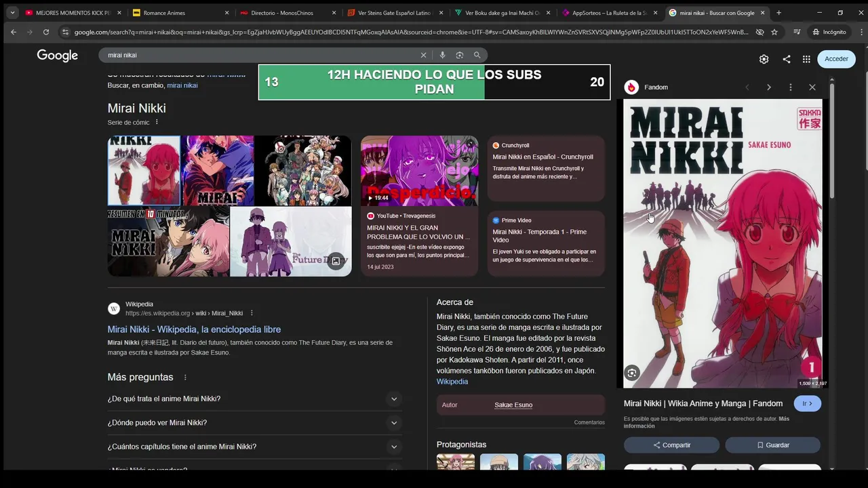
Task: Open Google quick settings gear
Action: 764,59
